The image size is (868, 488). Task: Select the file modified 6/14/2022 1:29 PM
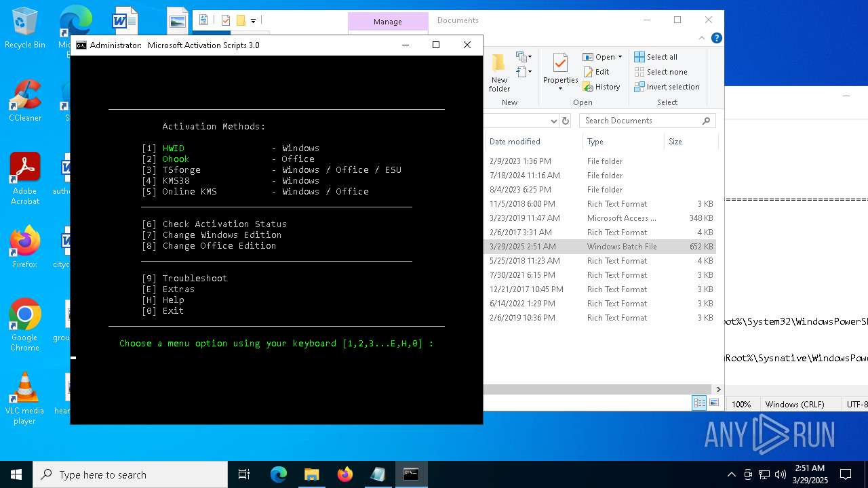(600, 304)
